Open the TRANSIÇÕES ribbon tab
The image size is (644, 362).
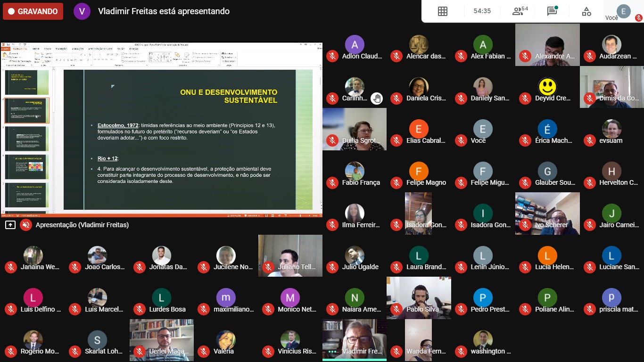click(61, 49)
